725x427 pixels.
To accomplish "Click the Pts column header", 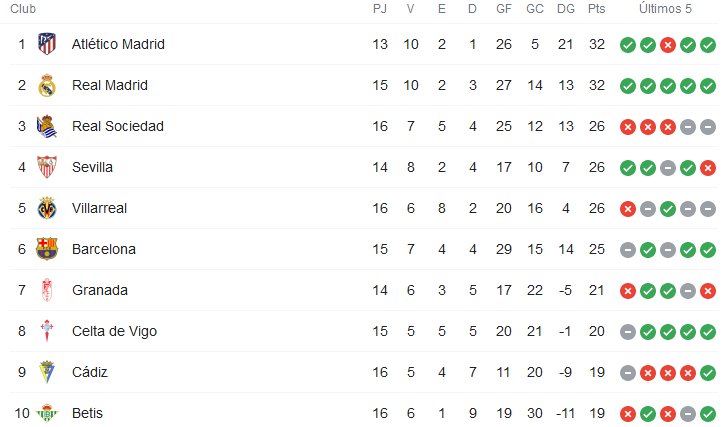I will tap(596, 9).
